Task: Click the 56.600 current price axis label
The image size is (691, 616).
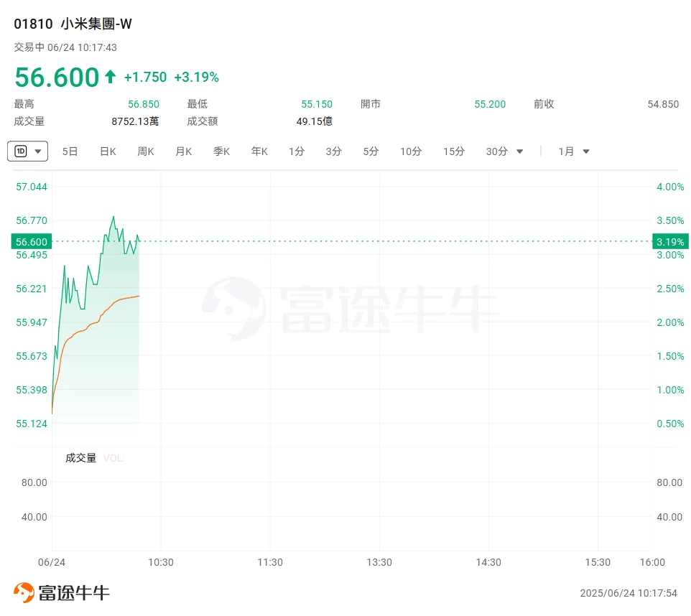Action: [x=31, y=242]
